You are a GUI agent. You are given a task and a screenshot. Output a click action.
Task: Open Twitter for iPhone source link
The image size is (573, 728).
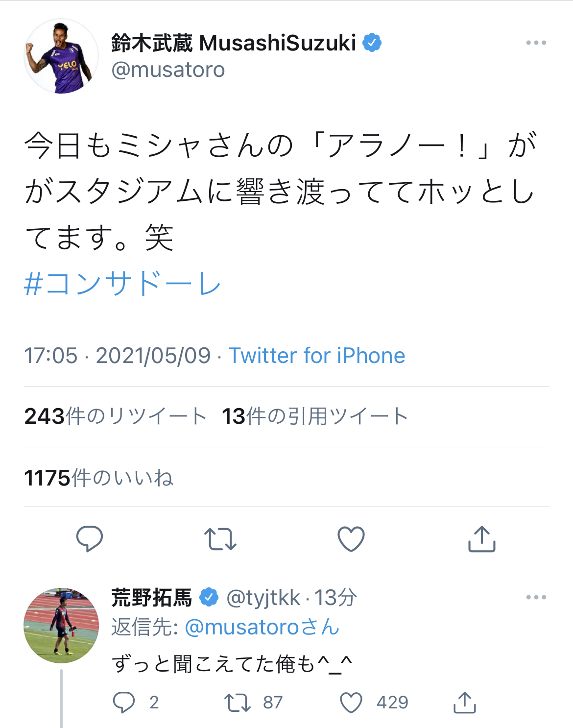pyautogui.click(x=317, y=356)
